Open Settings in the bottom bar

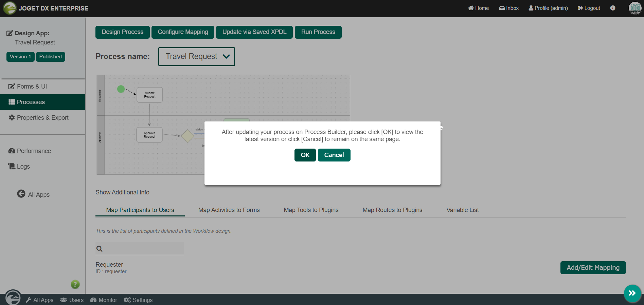click(138, 300)
